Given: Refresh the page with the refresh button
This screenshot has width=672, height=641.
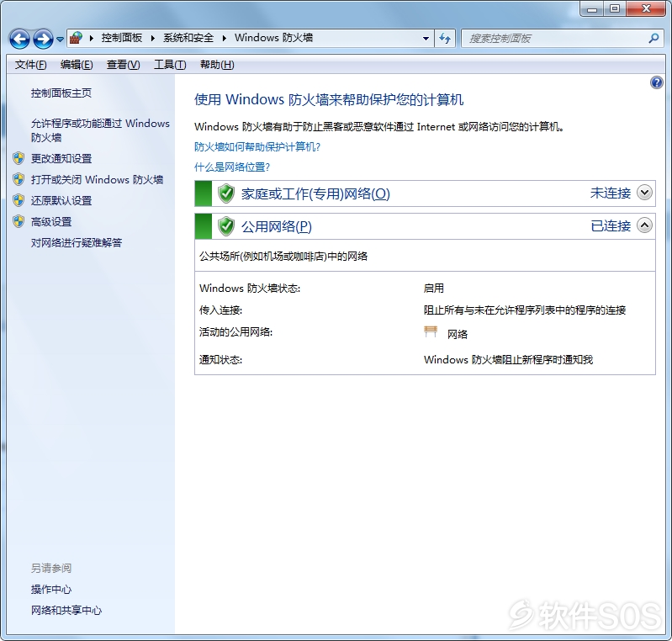Looking at the screenshot, I should tap(445, 39).
